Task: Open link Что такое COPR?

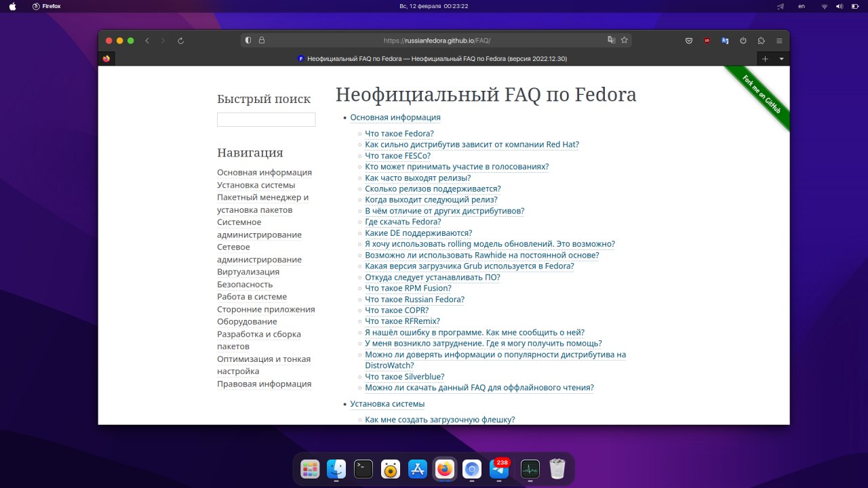Action: tap(397, 310)
